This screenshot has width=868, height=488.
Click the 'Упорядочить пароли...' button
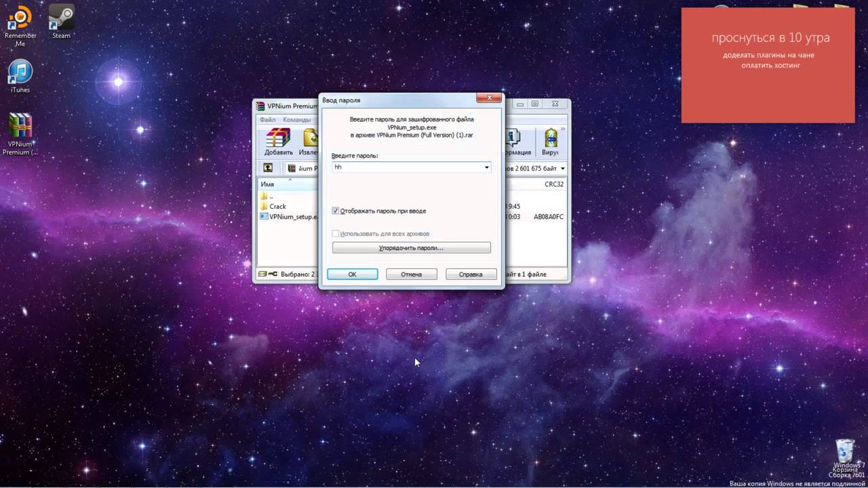[411, 248]
